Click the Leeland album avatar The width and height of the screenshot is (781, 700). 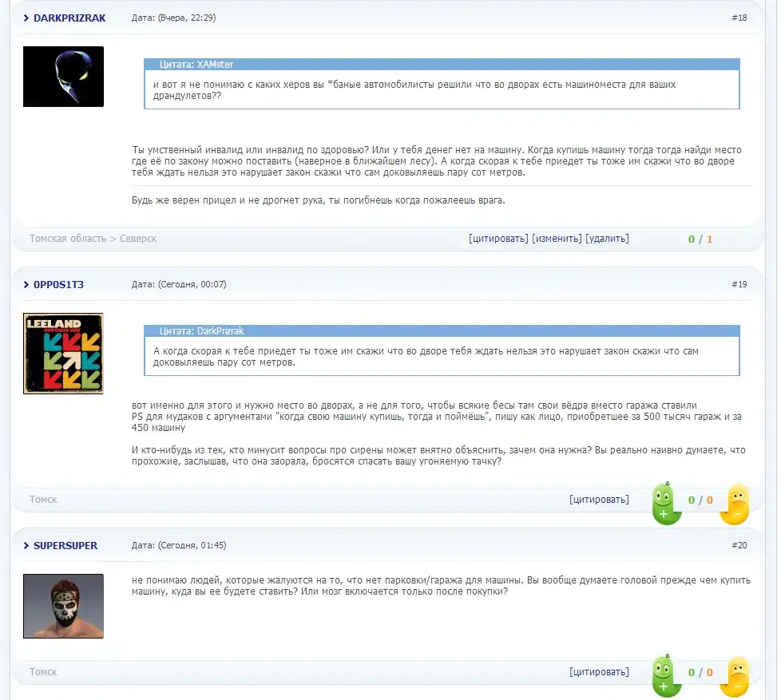click(63, 353)
